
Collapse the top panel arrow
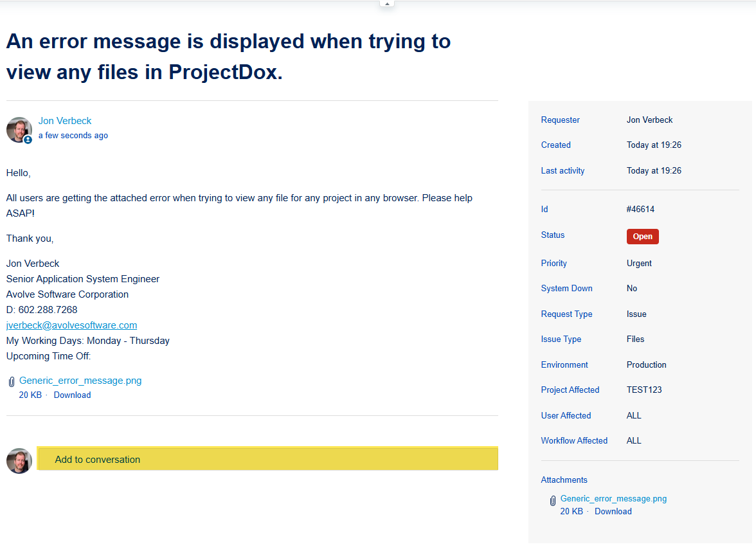[x=387, y=3]
